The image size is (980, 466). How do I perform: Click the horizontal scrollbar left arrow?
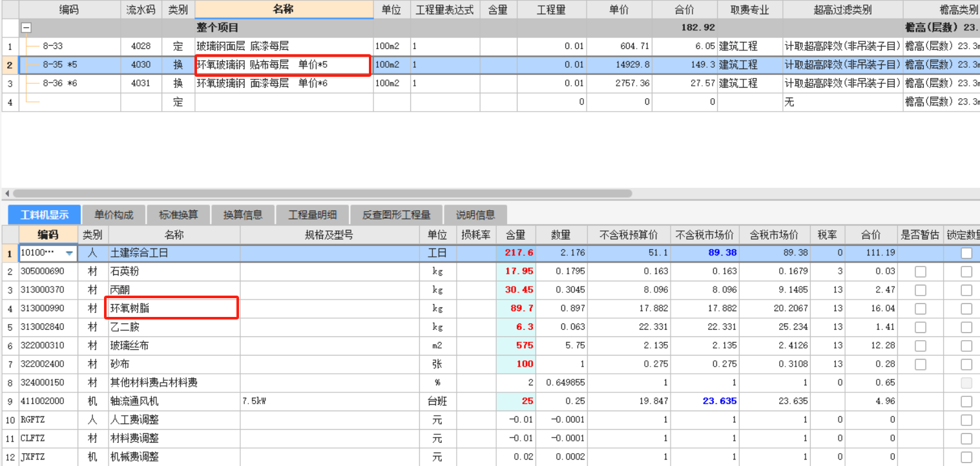6,193
